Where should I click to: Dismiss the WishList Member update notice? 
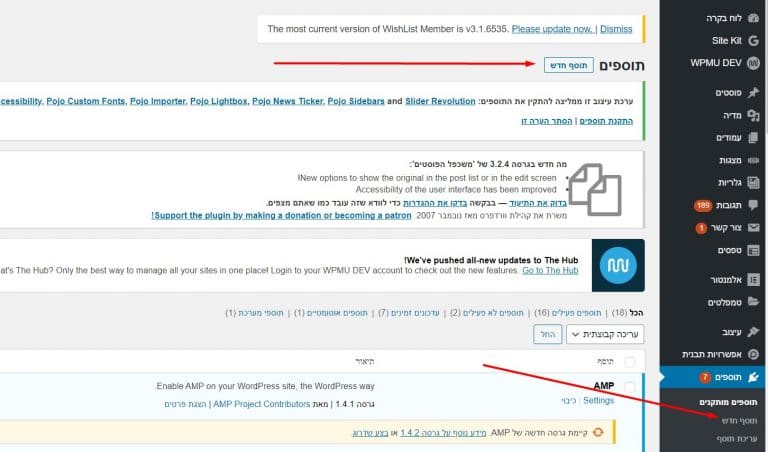(x=616, y=29)
